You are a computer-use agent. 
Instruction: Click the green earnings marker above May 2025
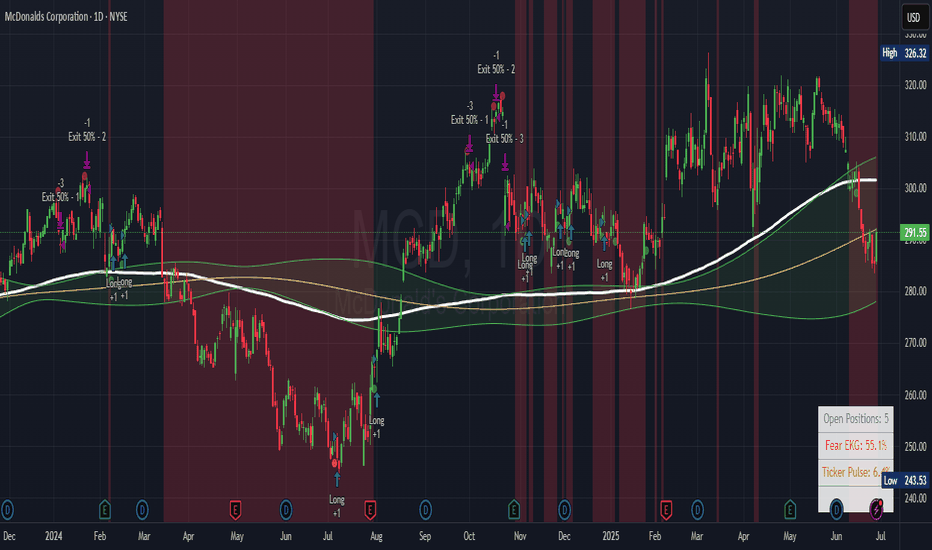(790, 510)
